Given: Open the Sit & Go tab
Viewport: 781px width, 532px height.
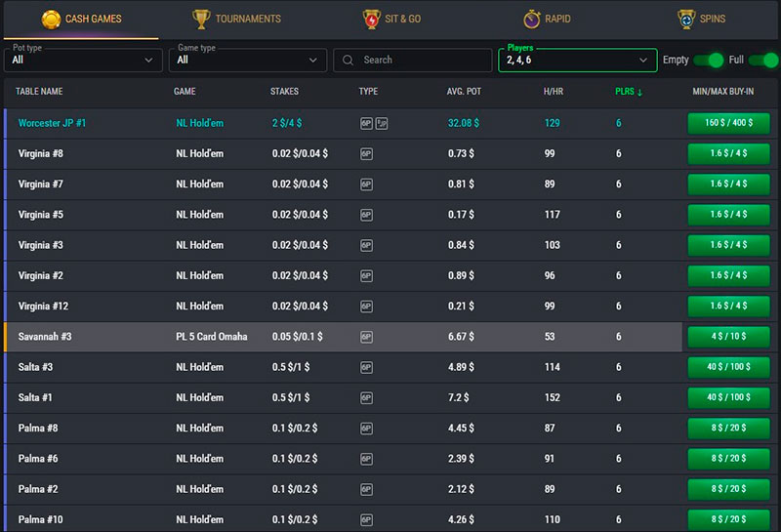Looking at the screenshot, I should point(391,19).
